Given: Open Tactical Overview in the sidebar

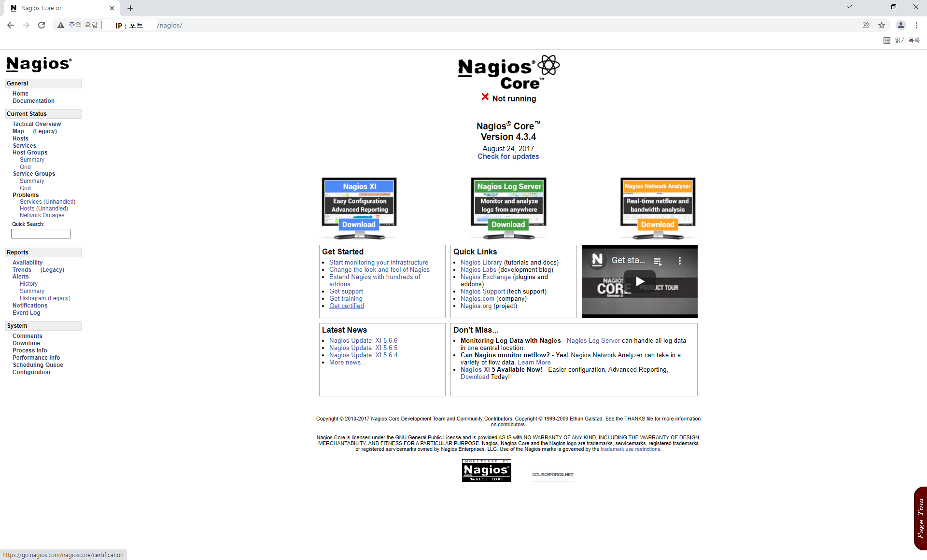Looking at the screenshot, I should pos(37,124).
